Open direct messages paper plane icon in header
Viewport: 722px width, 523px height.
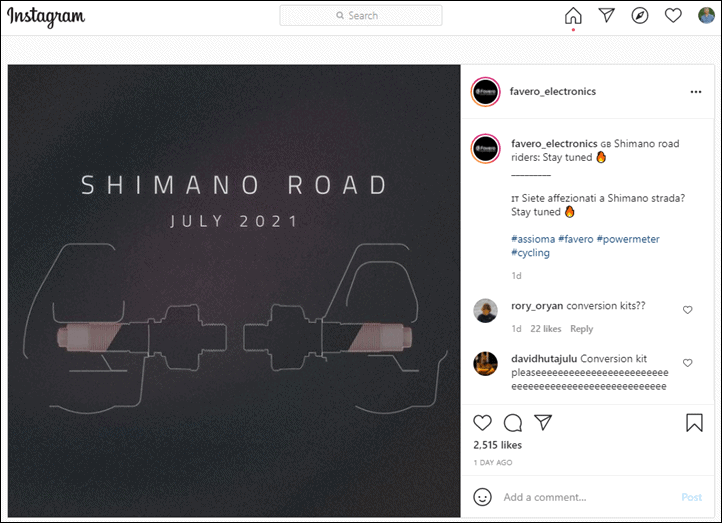[606, 15]
